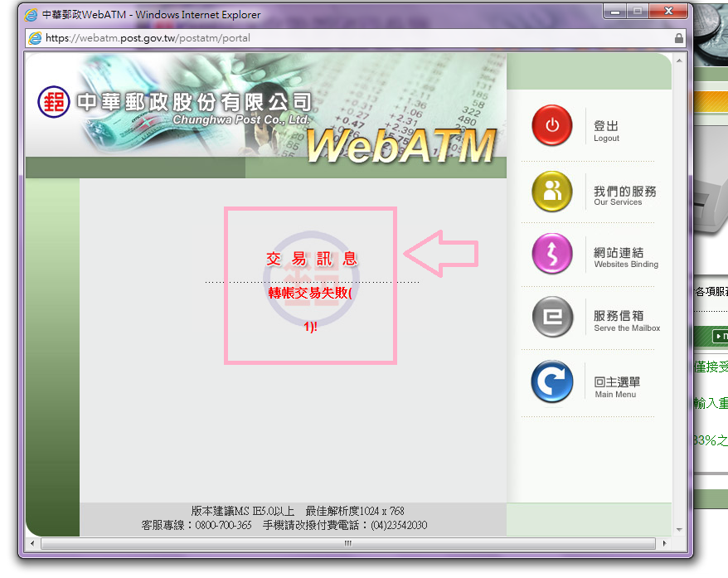Click the vertical scrollbar down arrow
This screenshot has height=578, width=728.
(679, 530)
